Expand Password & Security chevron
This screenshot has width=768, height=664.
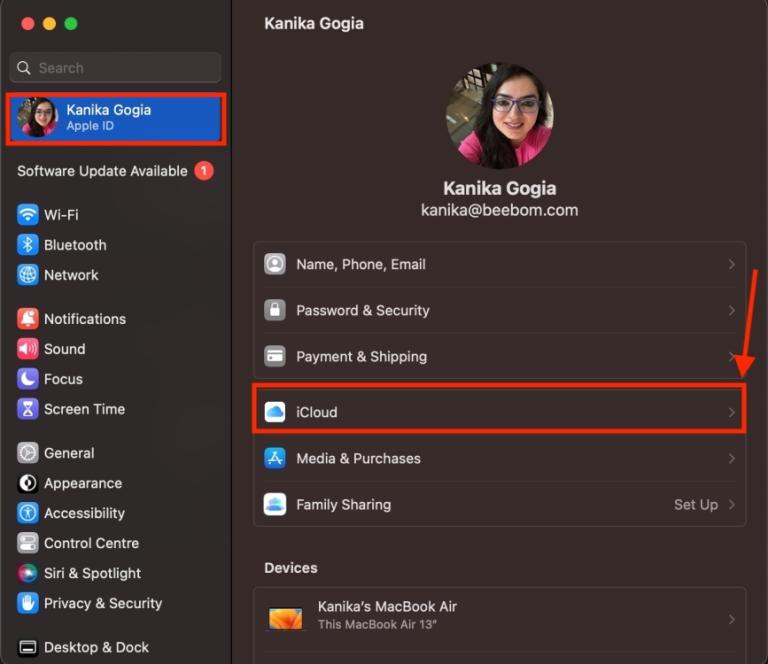point(732,310)
